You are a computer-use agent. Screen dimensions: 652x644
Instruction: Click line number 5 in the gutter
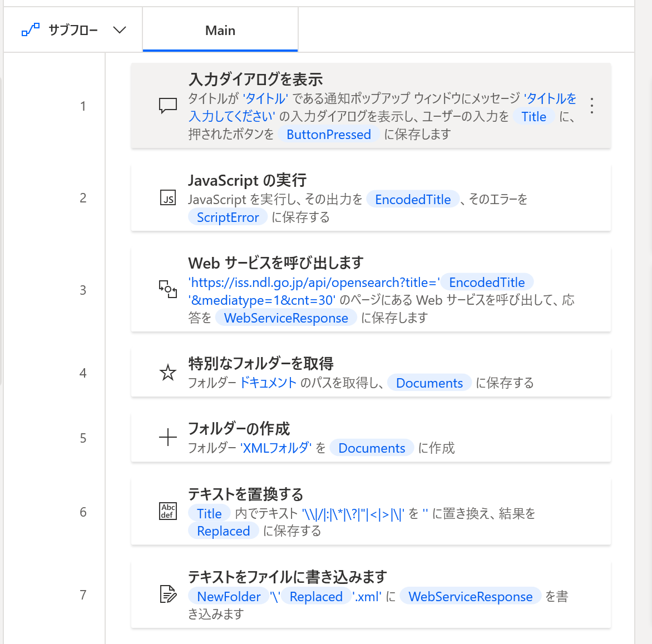click(83, 438)
